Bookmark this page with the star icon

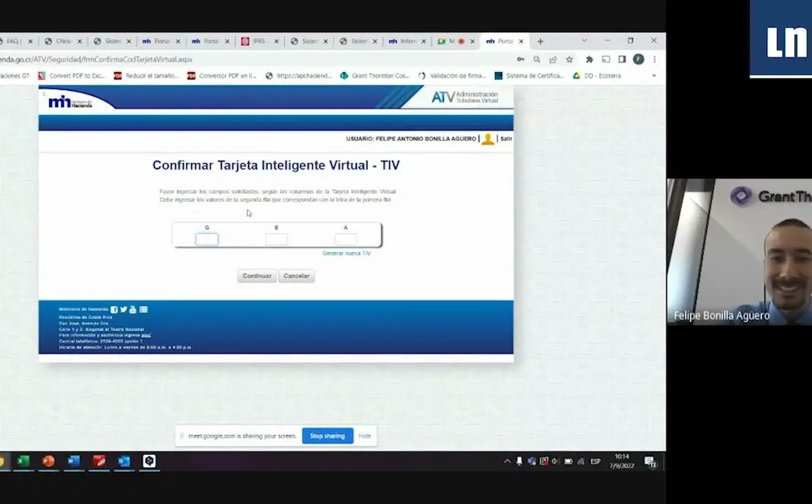pos(570,59)
